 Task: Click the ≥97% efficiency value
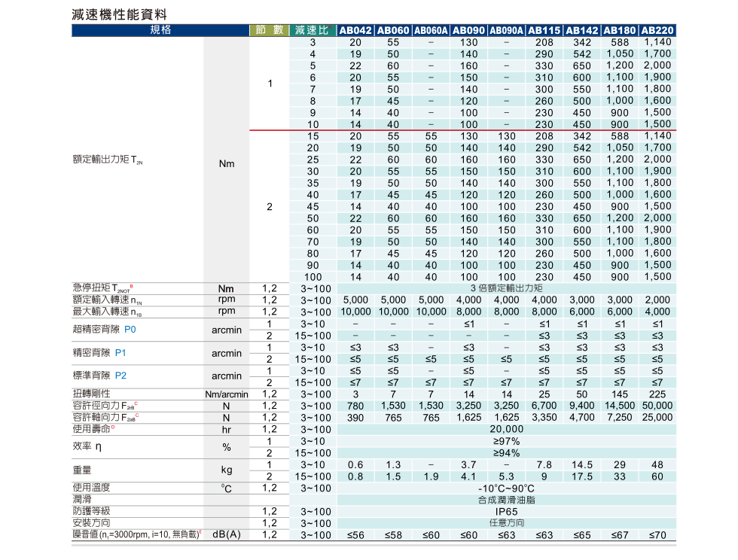tap(506, 441)
